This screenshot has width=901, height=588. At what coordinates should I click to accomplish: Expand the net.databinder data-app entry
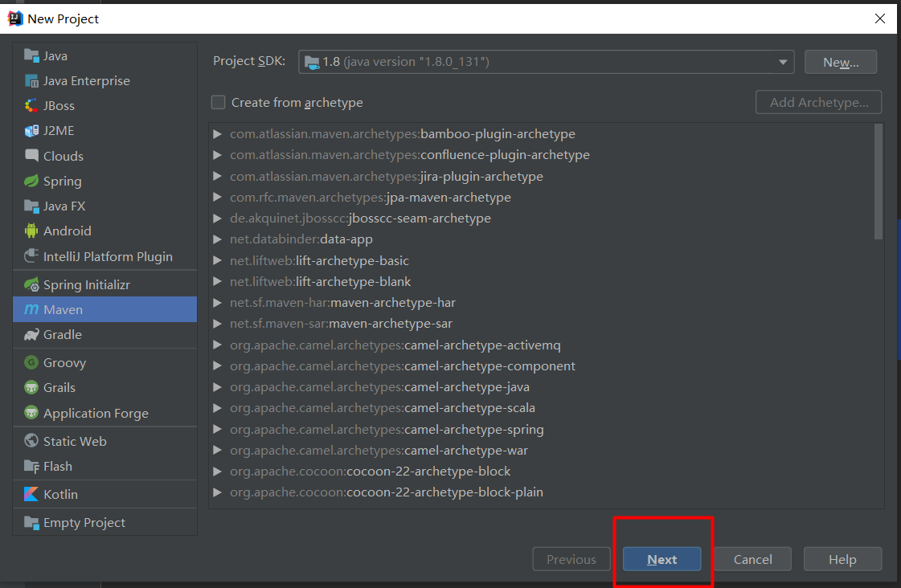coord(217,239)
